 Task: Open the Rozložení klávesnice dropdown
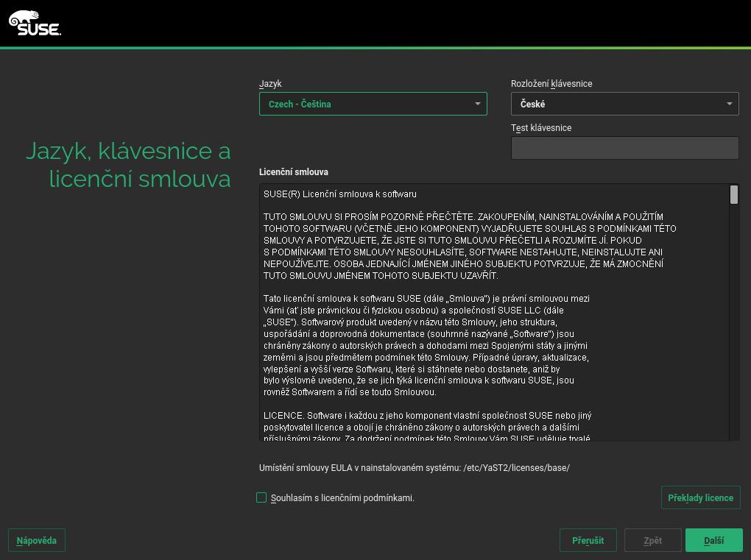click(x=624, y=104)
